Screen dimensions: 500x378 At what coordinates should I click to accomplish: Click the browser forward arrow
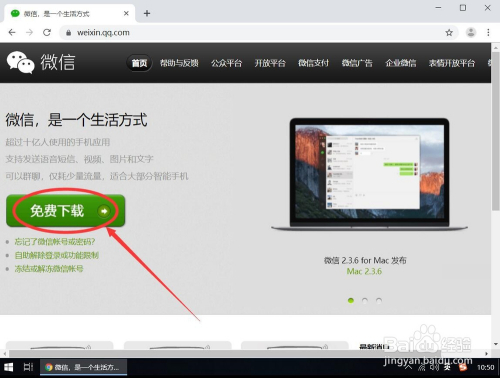pos(29,32)
